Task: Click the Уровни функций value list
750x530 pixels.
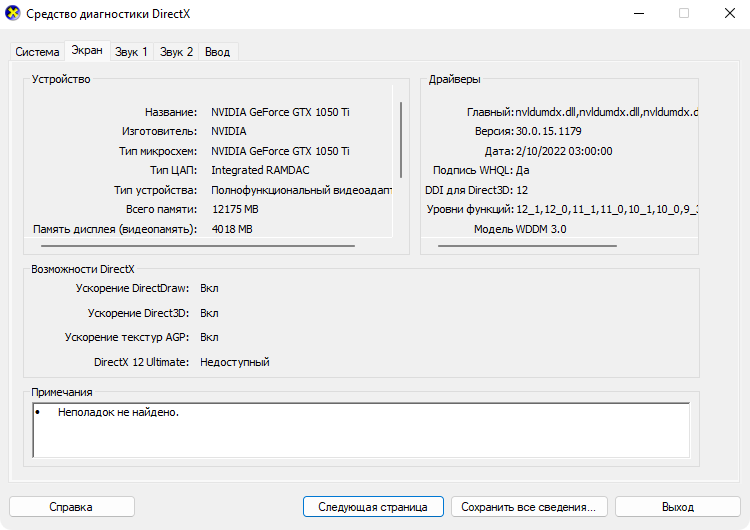Action: (607, 209)
